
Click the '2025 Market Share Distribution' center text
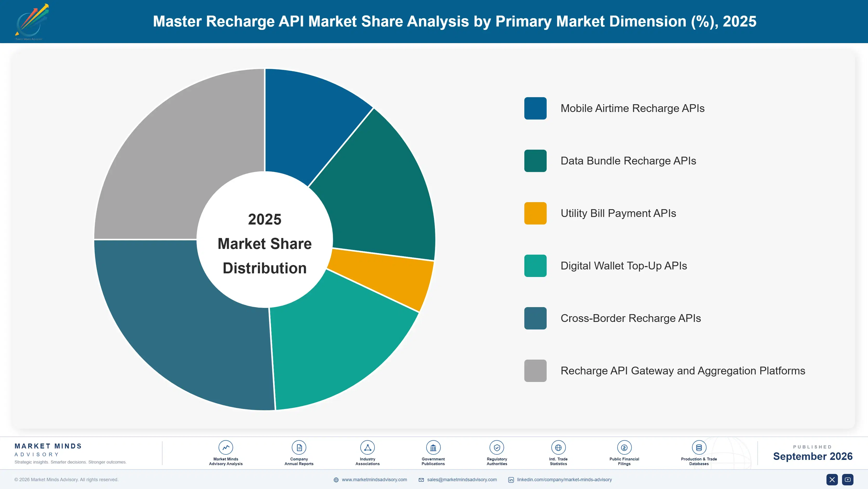pyautogui.click(x=265, y=243)
